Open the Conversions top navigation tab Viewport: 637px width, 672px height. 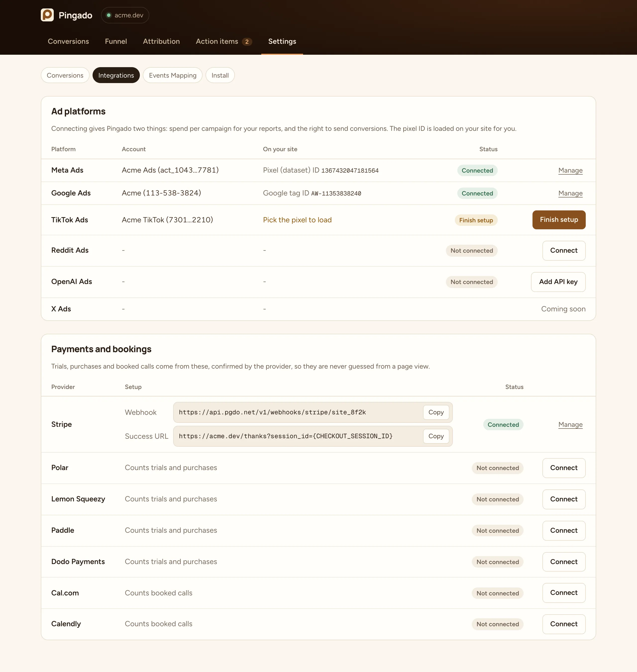pyautogui.click(x=68, y=41)
